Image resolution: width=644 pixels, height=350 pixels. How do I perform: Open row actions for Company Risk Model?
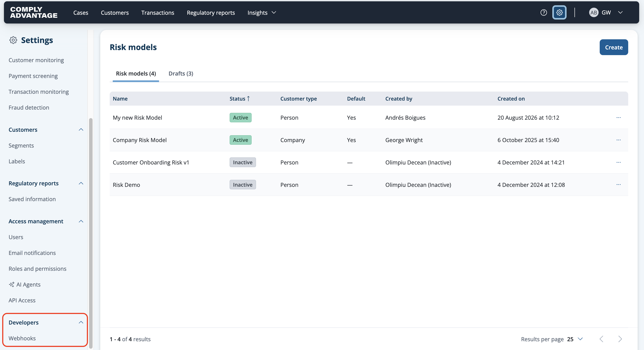click(619, 140)
